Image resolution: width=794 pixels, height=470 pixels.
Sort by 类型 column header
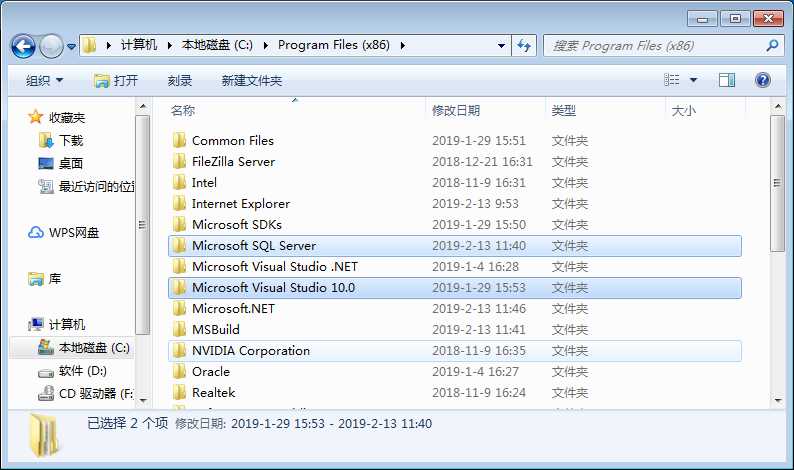[564, 110]
